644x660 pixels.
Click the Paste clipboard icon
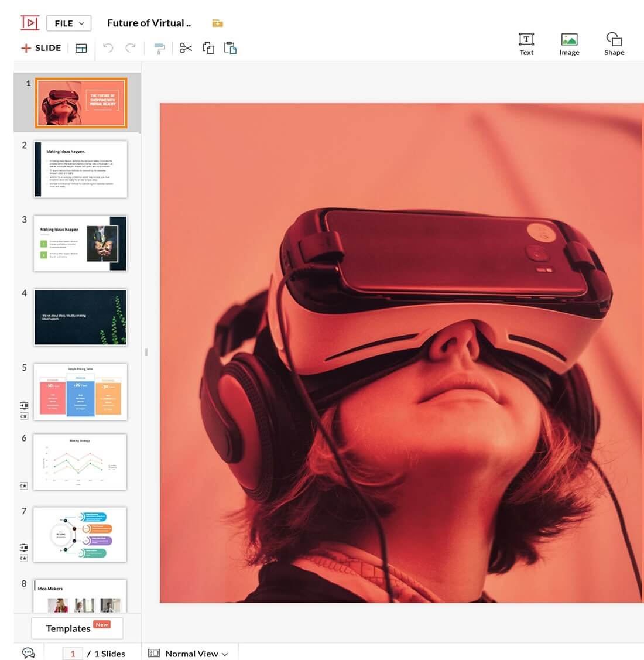[231, 48]
